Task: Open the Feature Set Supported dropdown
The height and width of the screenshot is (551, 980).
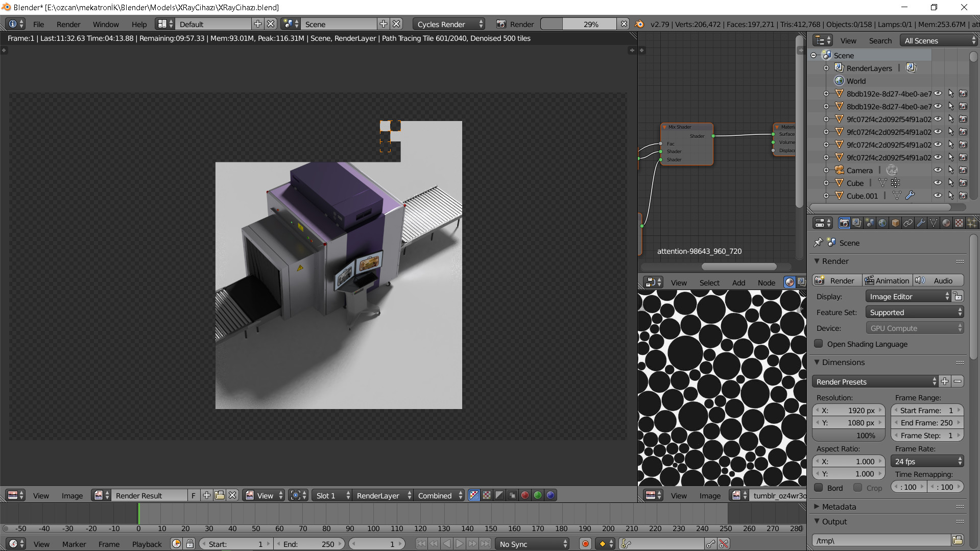Action: pos(914,313)
